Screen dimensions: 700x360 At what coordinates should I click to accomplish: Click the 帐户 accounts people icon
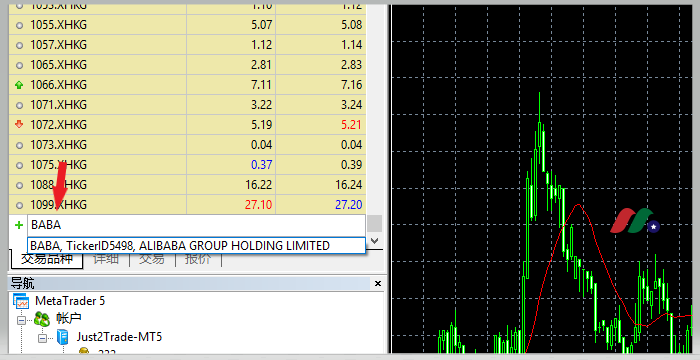42,318
